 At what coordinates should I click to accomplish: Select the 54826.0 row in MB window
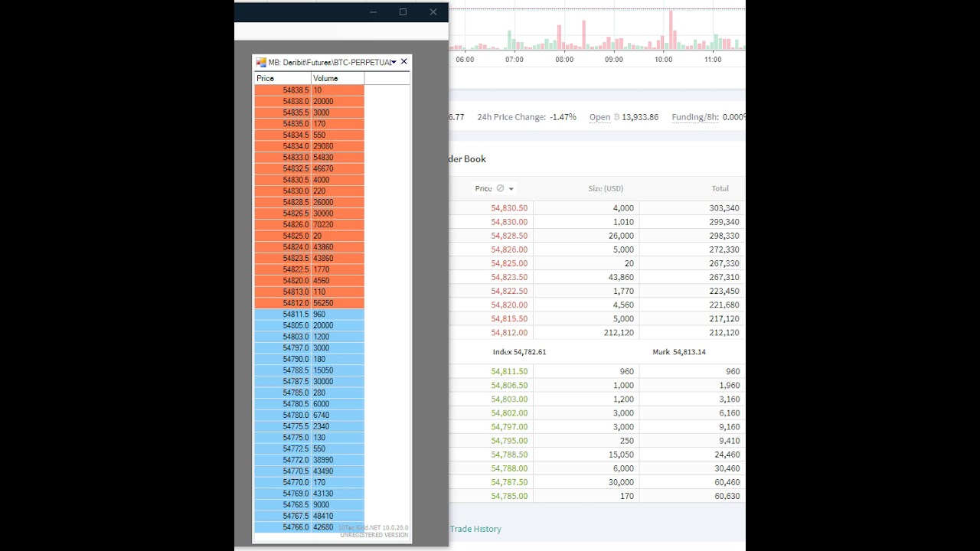pyautogui.click(x=309, y=225)
